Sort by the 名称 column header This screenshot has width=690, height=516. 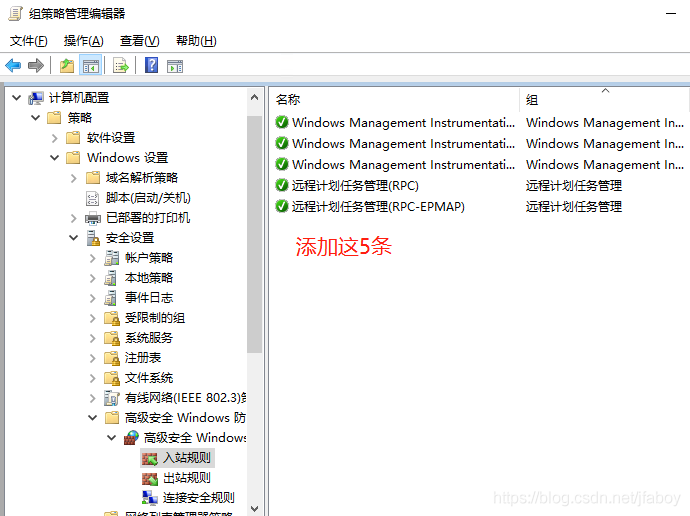pyautogui.click(x=395, y=99)
